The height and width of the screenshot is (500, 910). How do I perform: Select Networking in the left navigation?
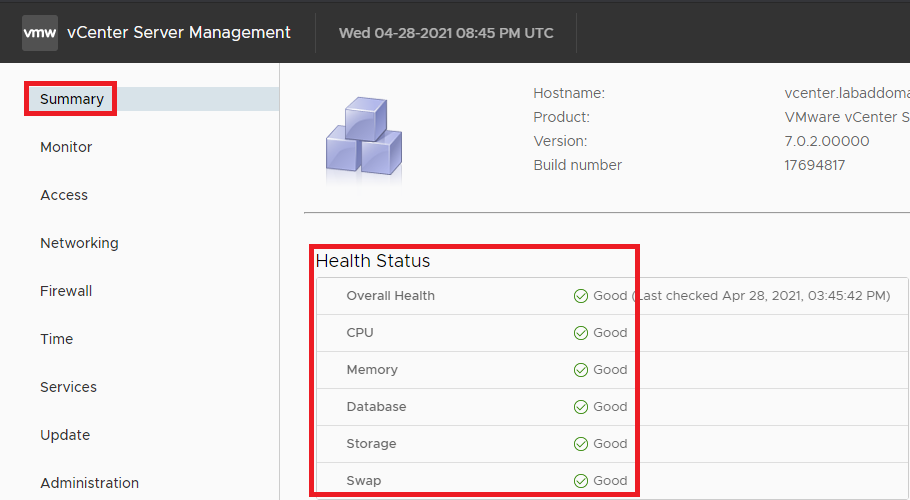(x=79, y=243)
